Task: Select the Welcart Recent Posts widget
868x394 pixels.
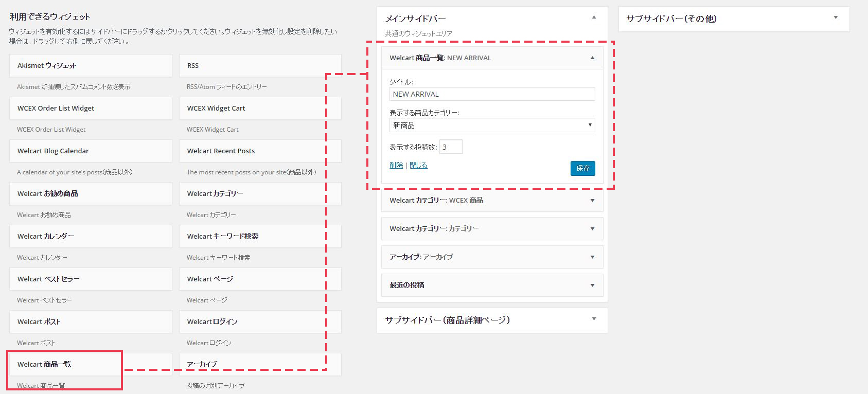Action: pyautogui.click(x=260, y=151)
